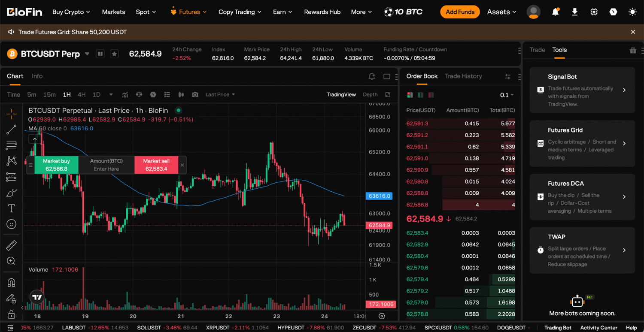Open the chart indicators icon
This screenshot has height=332, width=644.
125,94
